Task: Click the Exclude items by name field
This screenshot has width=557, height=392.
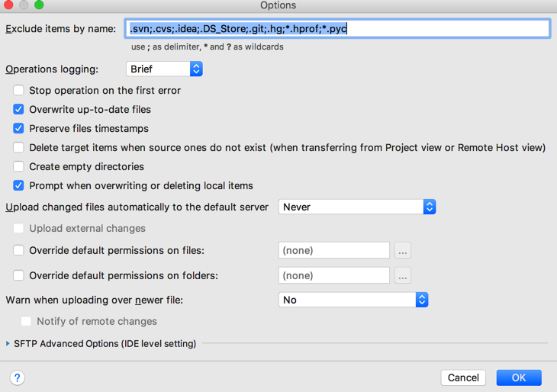Action: 338,29
